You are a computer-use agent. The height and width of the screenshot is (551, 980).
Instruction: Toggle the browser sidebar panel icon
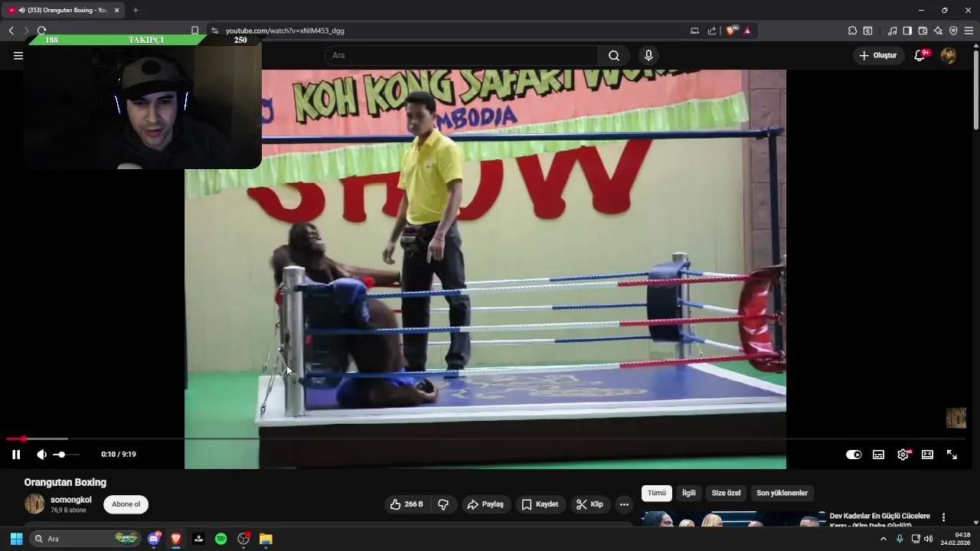click(x=907, y=31)
